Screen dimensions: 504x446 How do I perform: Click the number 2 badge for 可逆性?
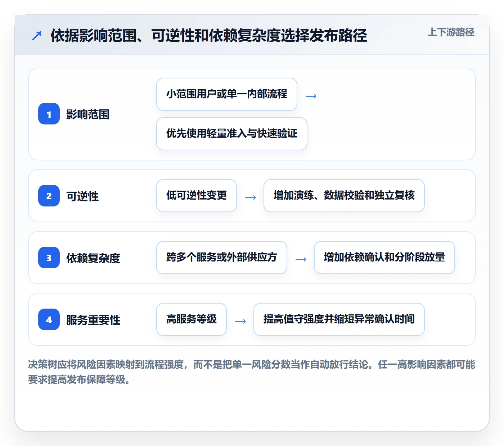click(49, 196)
